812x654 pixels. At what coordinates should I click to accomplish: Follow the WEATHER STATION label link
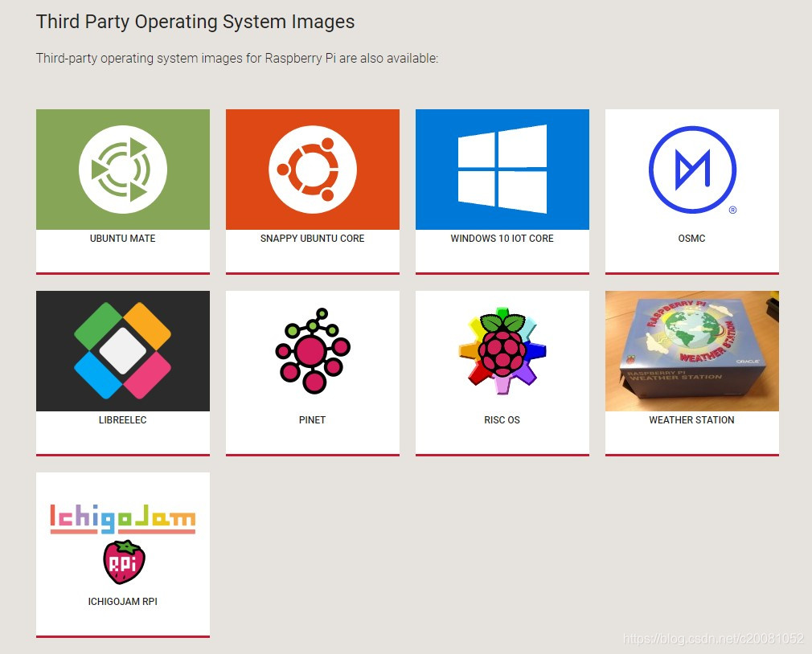(x=692, y=420)
